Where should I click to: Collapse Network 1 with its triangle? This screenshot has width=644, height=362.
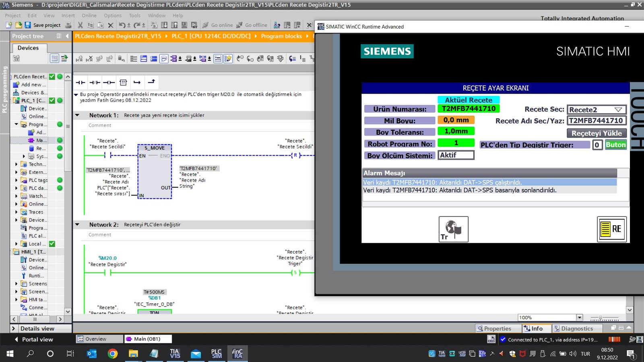77,115
